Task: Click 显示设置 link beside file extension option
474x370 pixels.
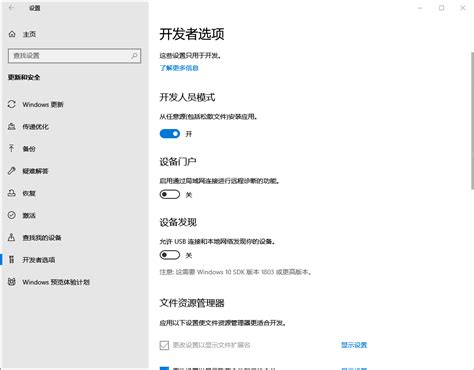Action: [x=354, y=345]
